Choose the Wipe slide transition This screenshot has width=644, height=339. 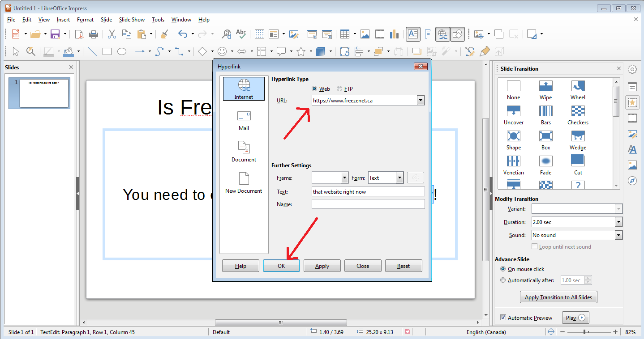pos(545,90)
